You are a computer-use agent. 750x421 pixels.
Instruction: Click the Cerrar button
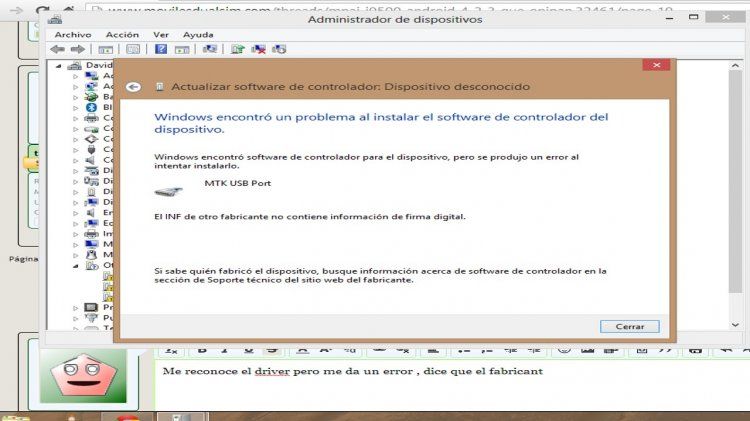(629, 326)
